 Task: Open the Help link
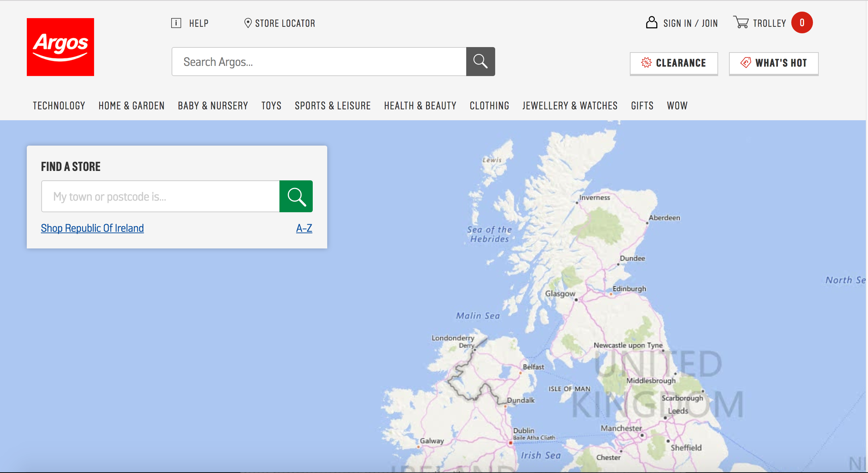tap(199, 24)
